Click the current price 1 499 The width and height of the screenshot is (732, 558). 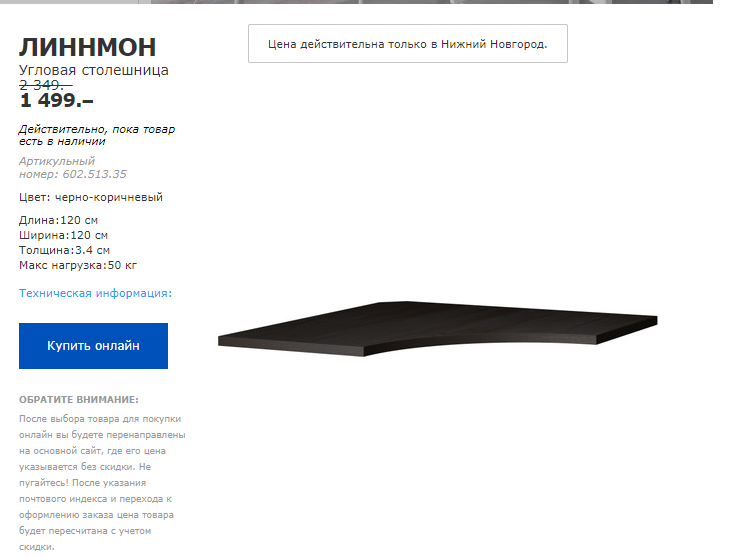tap(56, 100)
